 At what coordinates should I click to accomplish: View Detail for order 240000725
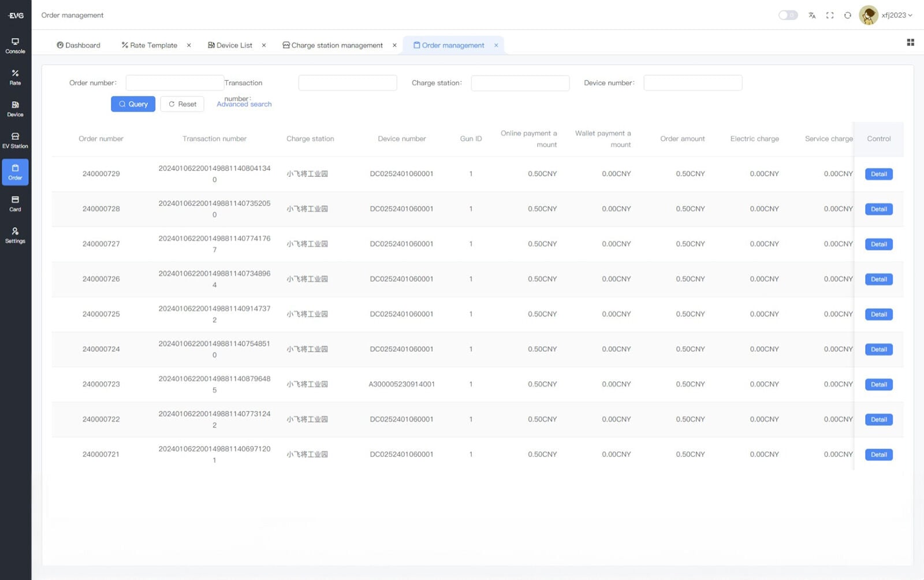(x=878, y=314)
